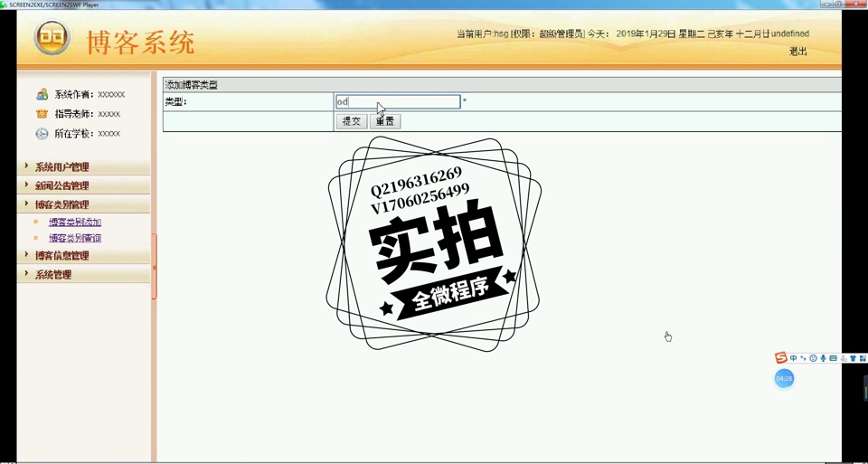Click the blue 04:28 timer bubble

coord(784,378)
